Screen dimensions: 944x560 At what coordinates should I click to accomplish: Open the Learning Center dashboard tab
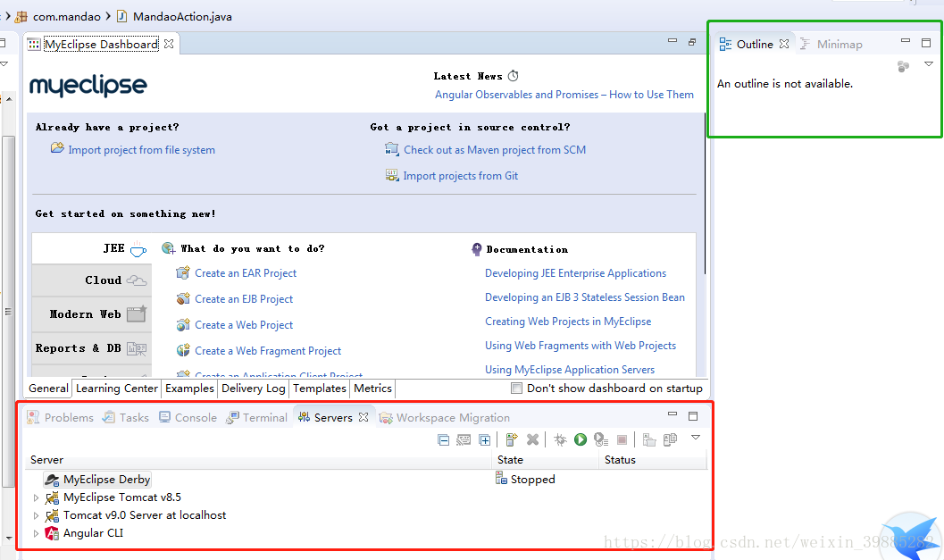point(117,389)
